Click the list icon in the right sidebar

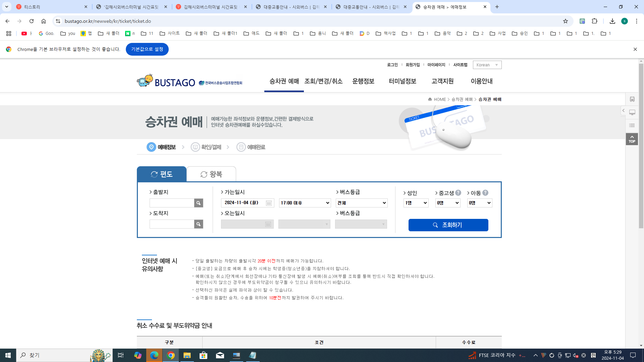point(632,125)
